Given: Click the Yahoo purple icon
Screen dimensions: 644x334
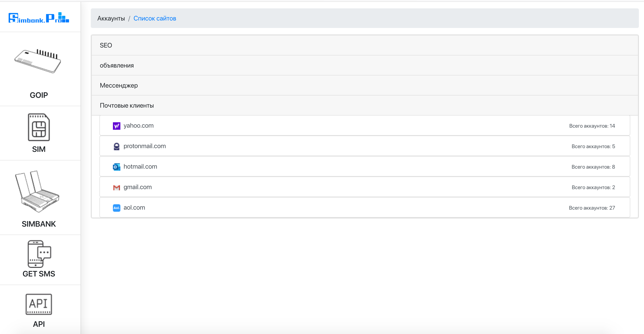Looking at the screenshot, I should coord(116,126).
